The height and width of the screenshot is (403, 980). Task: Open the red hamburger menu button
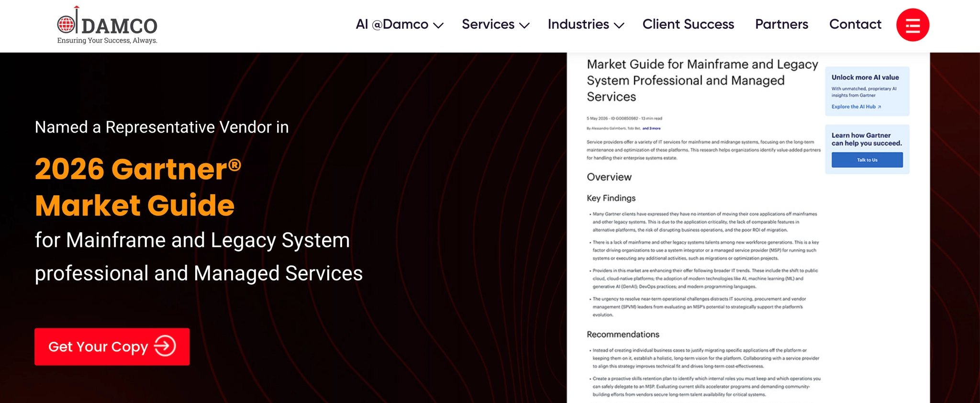[913, 25]
